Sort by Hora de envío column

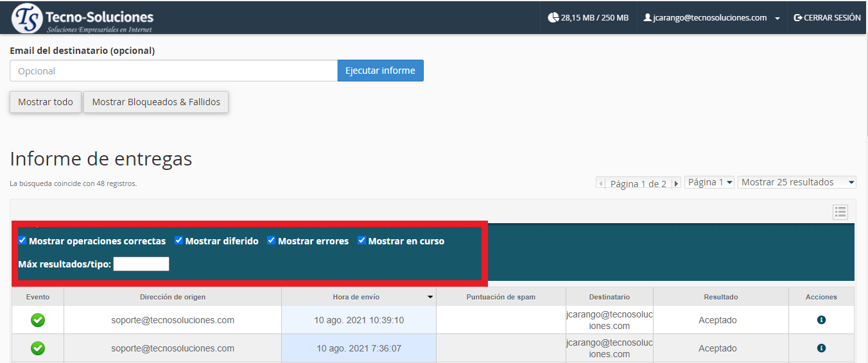pyautogui.click(x=356, y=297)
